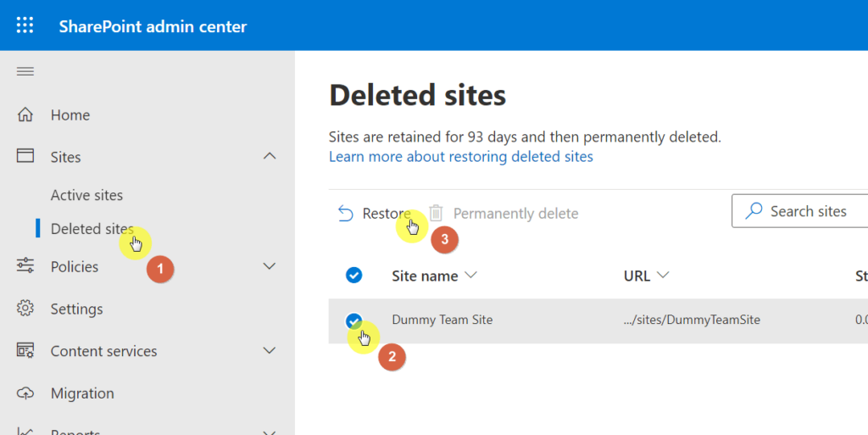Open Settings in the navigation
868x435 pixels.
[76, 309]
